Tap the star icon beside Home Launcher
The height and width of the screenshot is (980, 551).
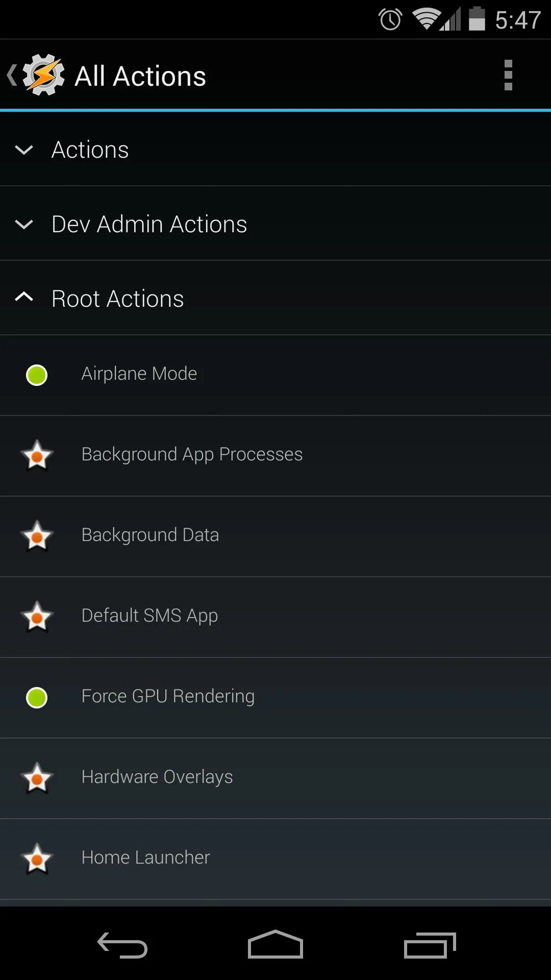[x=37, y=859]
